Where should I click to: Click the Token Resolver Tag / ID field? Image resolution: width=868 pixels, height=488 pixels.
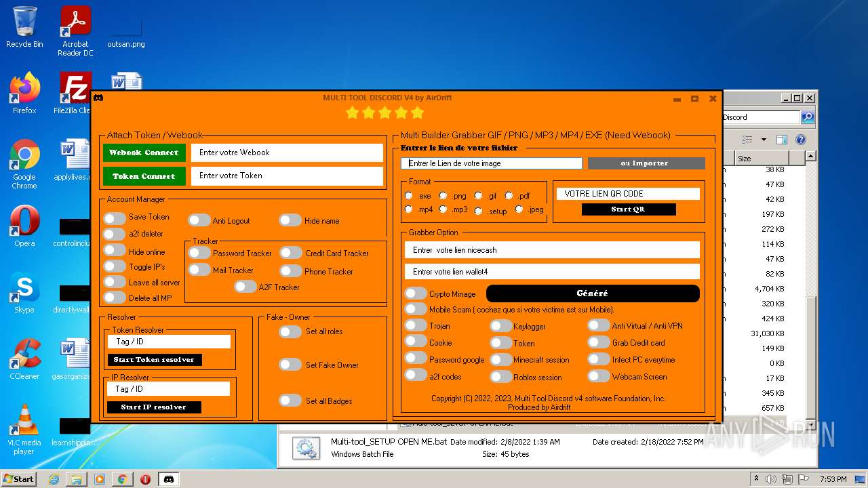pyautogui.click(x=169, y=342)
